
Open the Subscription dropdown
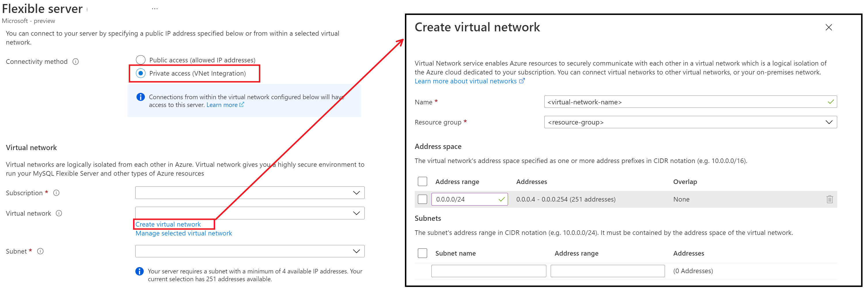[x=250, y=193]
